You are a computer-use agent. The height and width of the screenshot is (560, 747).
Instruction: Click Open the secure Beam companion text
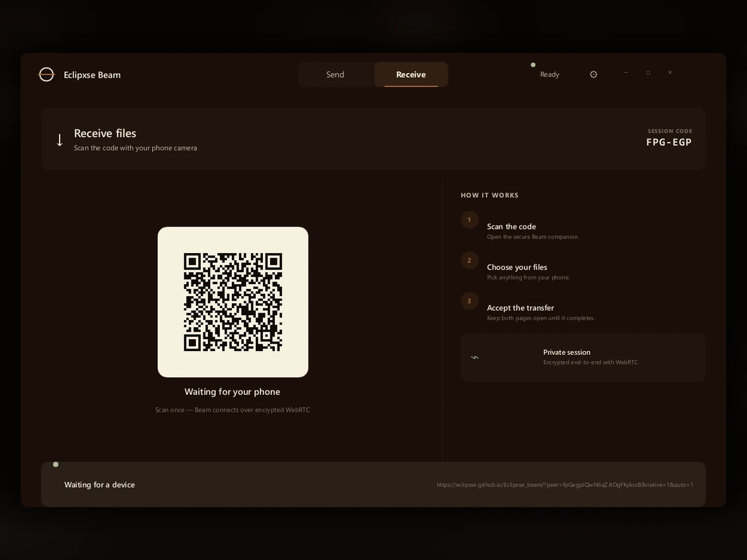pos(533,237)
